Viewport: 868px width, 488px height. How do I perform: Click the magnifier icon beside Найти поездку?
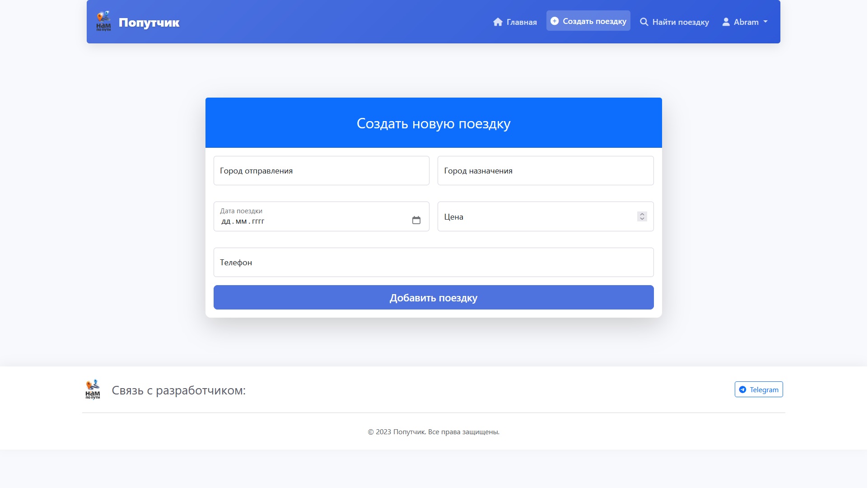pos(644,22)
